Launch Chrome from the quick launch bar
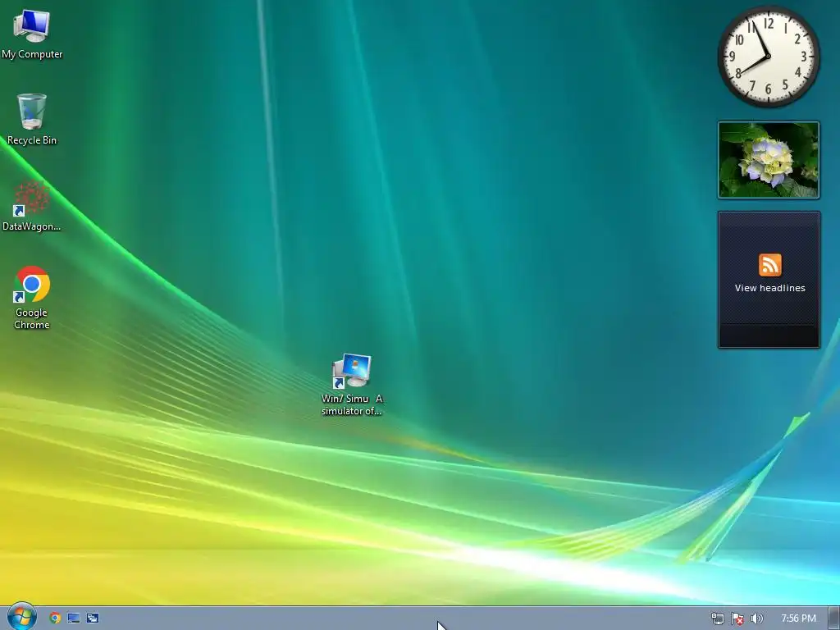The width and height of the screenshot is (840, 630). (55, 618)
